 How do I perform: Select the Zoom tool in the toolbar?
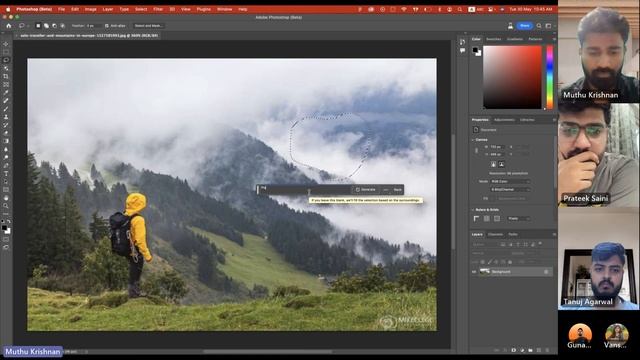tap(6, 206)
